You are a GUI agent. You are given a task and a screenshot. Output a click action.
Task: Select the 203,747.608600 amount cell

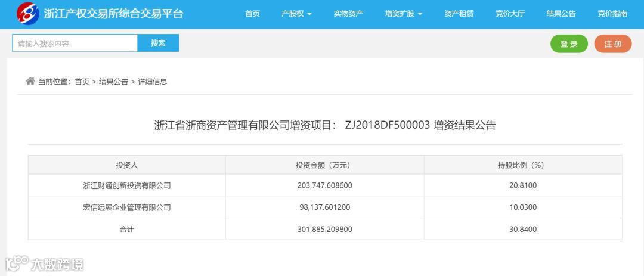[324, 185]
